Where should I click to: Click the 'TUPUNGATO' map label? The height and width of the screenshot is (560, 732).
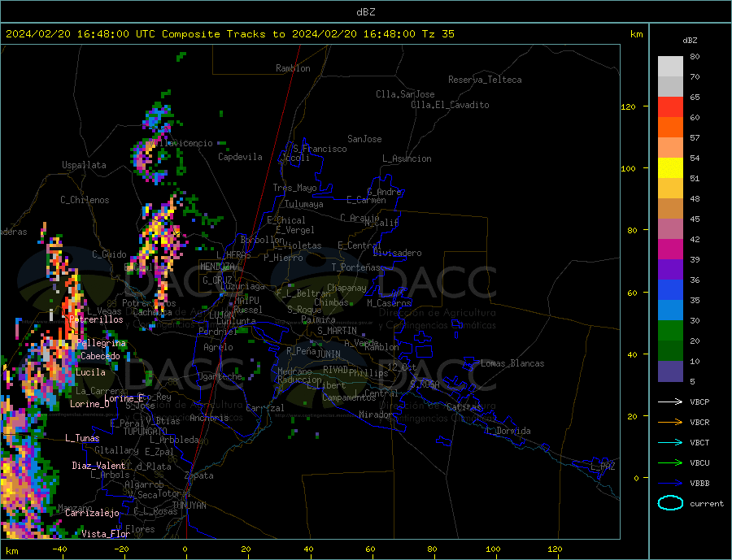tap(146, 432)
